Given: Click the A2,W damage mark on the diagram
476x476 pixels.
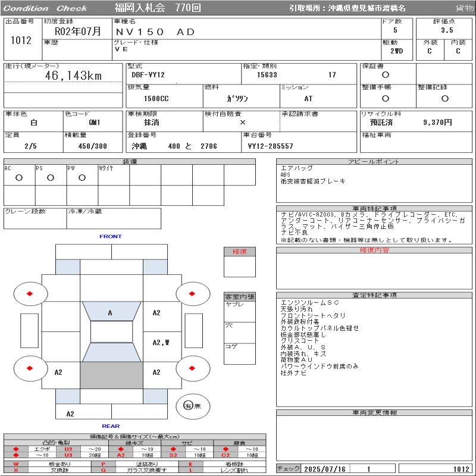Looking at the screenshot, I should [161, 343].
